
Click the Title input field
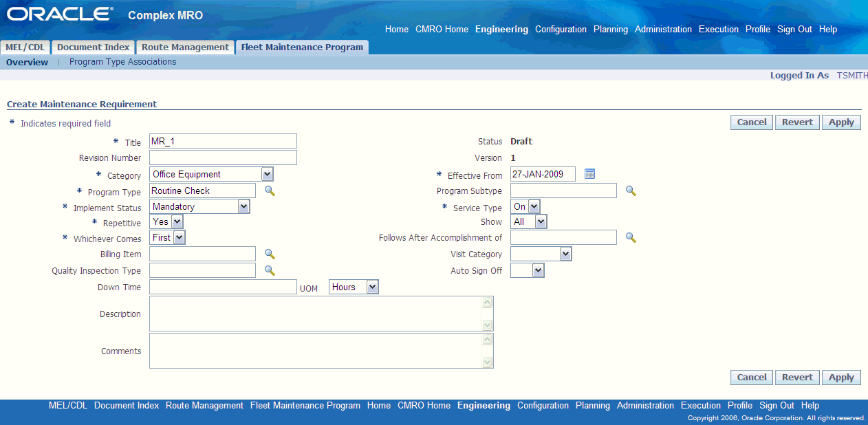[x=223, y=141]
